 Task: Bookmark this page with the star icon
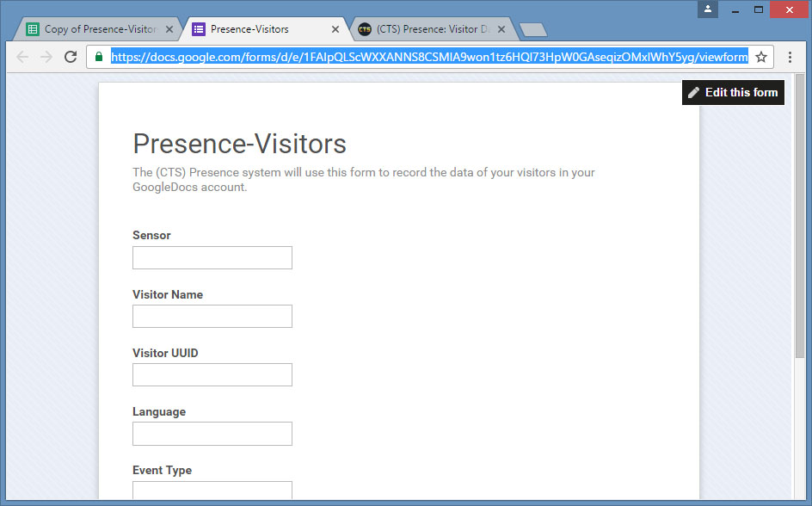761,57
